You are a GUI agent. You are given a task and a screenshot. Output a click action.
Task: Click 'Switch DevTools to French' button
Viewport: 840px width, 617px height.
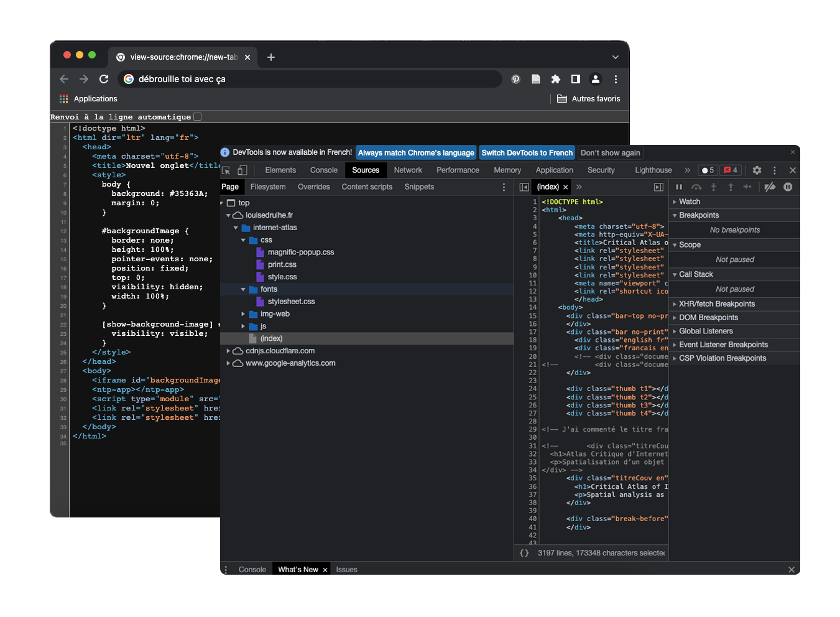[527, 153]
